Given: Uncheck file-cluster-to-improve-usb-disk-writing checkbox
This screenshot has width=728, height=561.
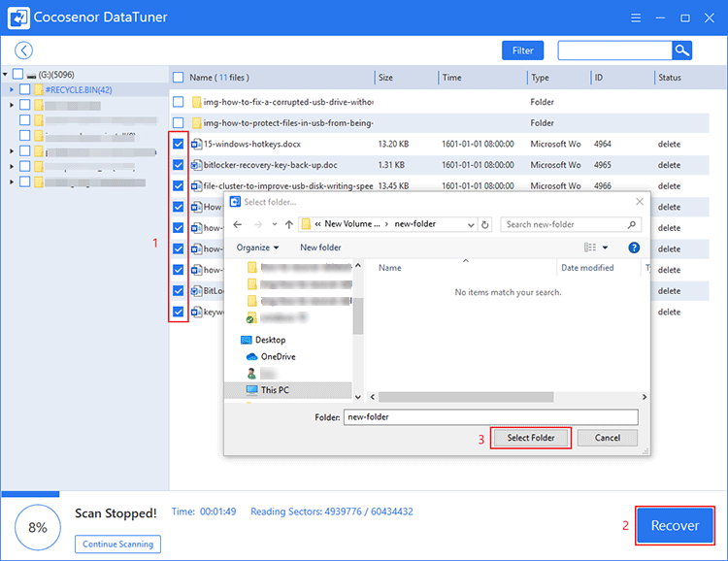Looking at the screenshot, I should tap(178, 185).
